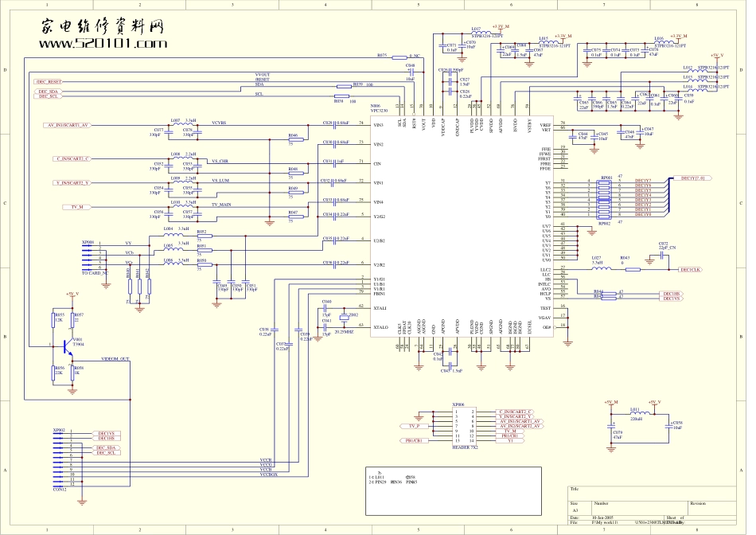The width and height of the screenshot is (756, 535).
Task: Select the L011 220uH inductor
Action: 637,416
